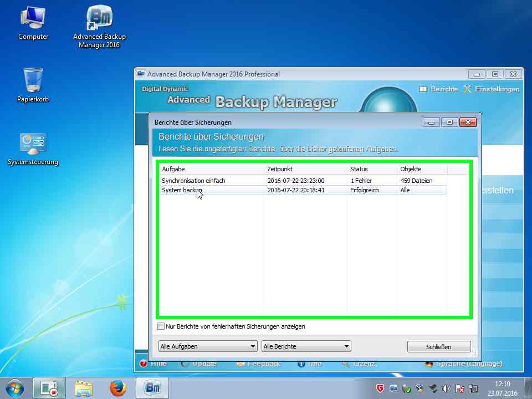
Task: Maximize the 'Berichte über Sicherungen' dialog
Action: pos(449,122)
